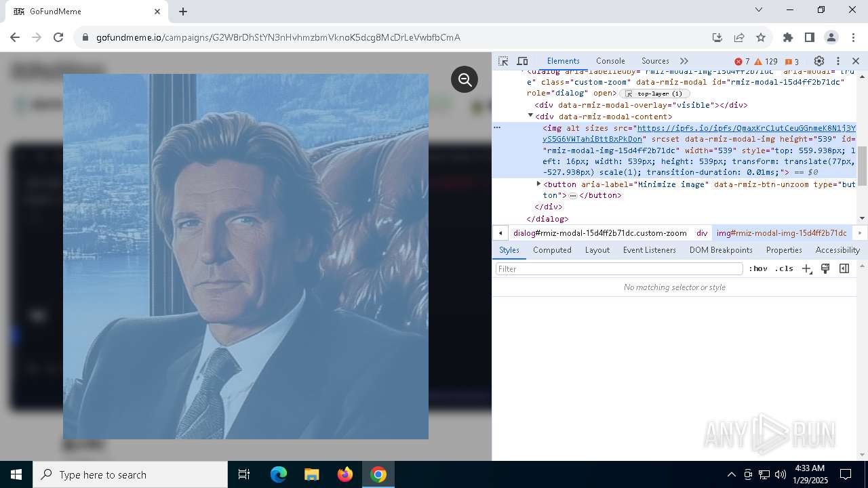Open the Properties tab

784,250
